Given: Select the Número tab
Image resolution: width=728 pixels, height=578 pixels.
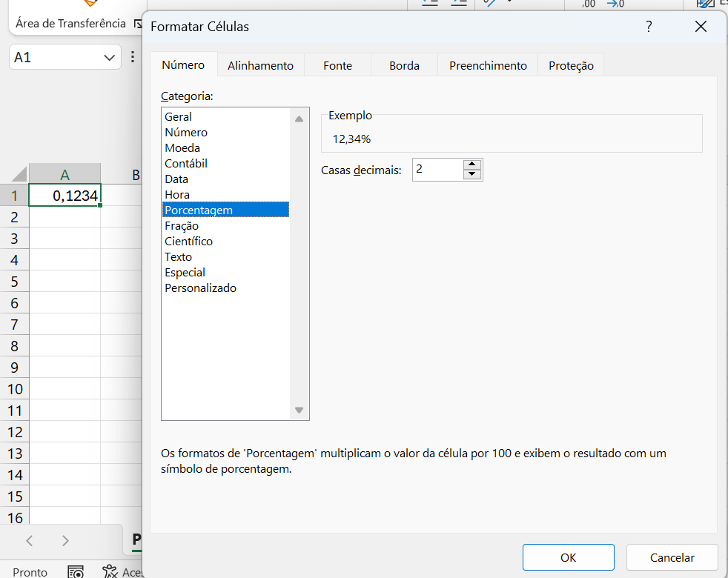Looking at the screenshot, I should (183, 64).
